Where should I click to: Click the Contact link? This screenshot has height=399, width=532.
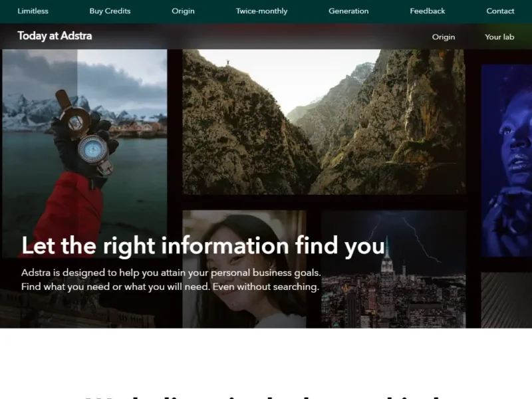point(500,11)
